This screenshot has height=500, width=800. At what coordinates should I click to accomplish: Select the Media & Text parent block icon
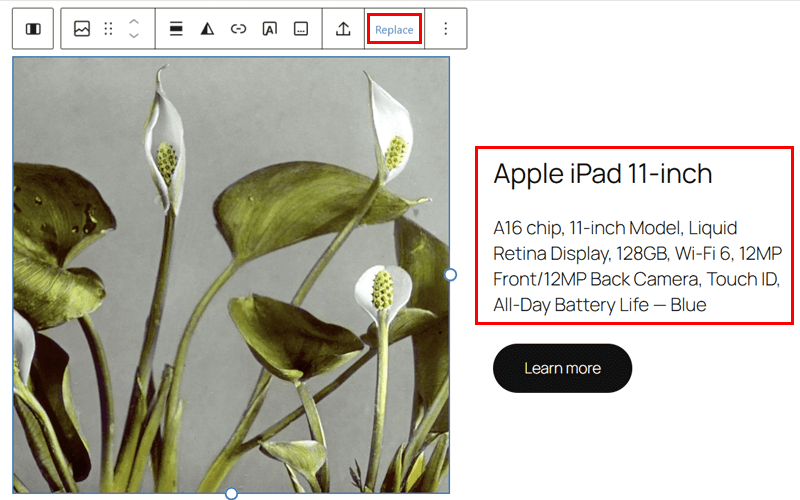pyautogui.click(x=33, y=29)
